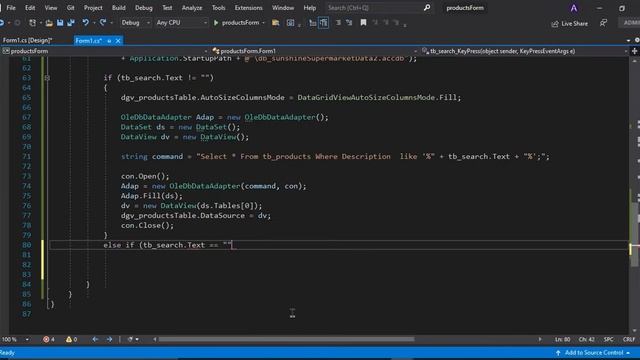Open the Extensions menu
This screenshot has width=640, height=360.
[x=248, y=8]
